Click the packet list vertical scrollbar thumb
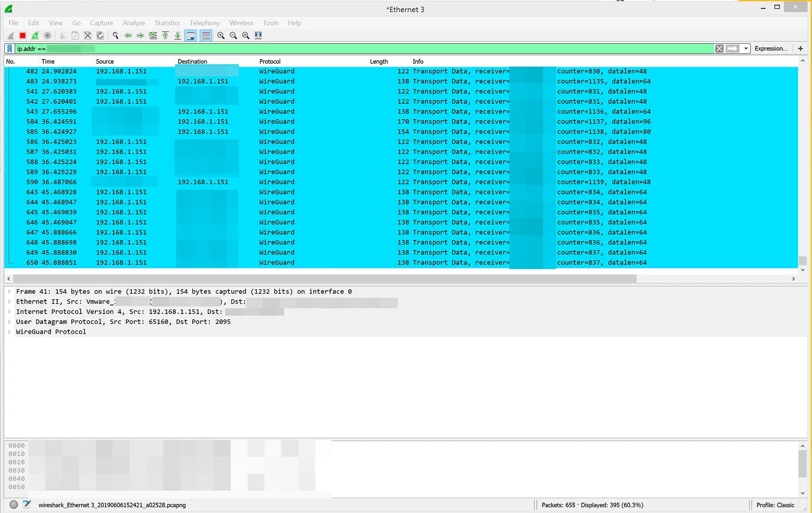The width and height of the screenshot is (812, 513). 803,261
